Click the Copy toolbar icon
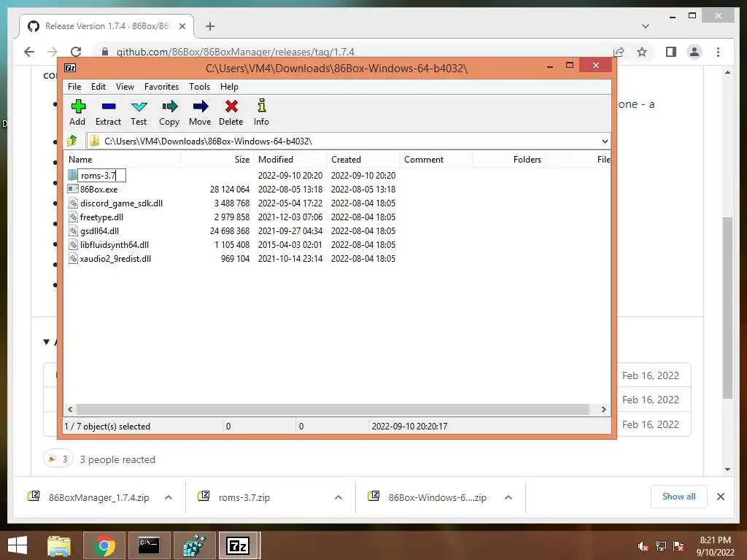Viewport: 747px width, 560px height. 169,106
